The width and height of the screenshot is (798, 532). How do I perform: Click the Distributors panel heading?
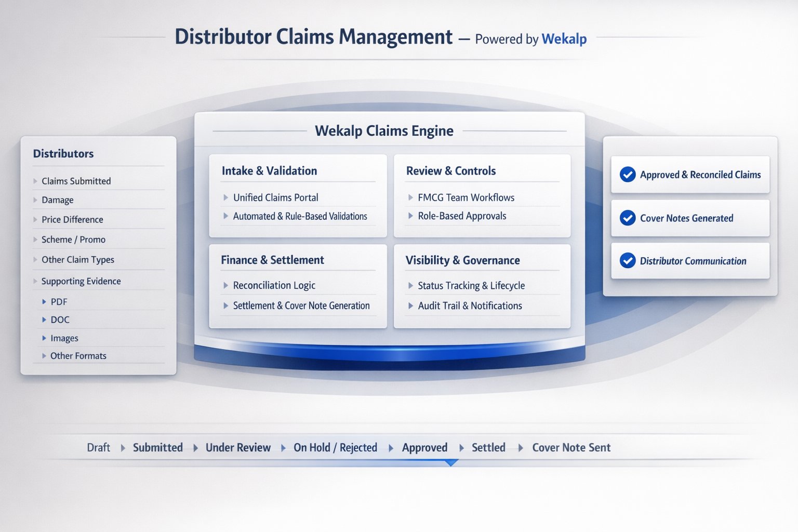63,154
